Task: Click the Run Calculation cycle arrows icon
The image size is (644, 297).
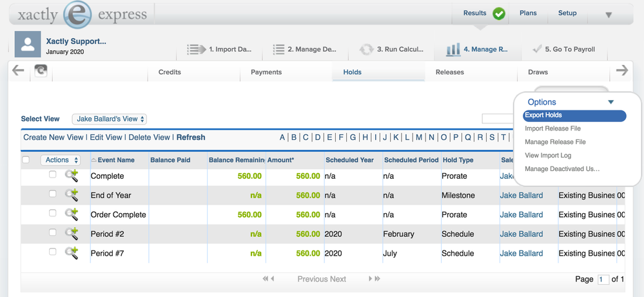Action: pos(366,49)
